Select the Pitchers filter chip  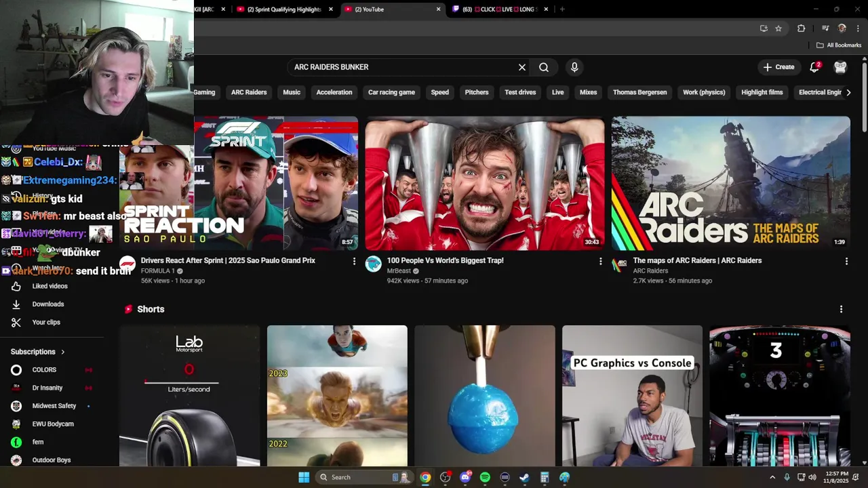477,92
